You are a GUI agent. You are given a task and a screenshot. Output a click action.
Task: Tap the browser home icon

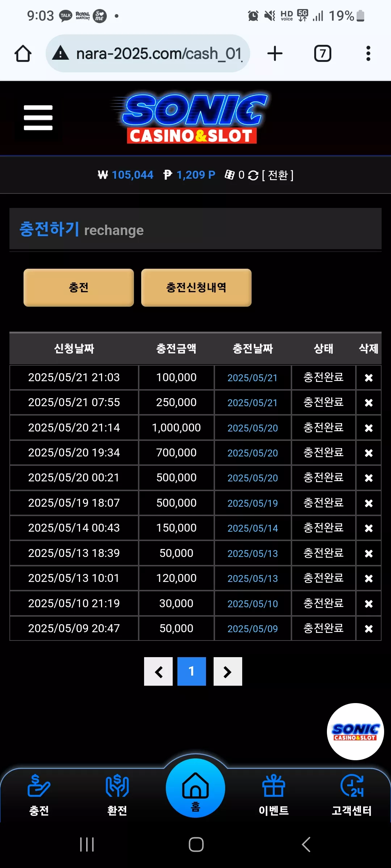pos(23,54)
